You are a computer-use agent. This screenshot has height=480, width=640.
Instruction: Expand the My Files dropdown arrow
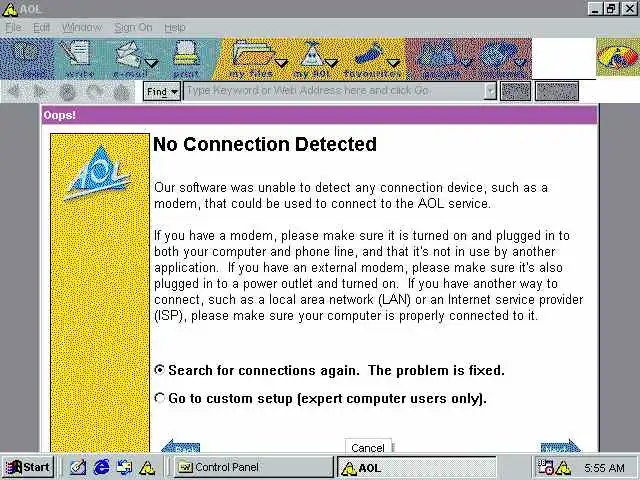coord(281,63)
